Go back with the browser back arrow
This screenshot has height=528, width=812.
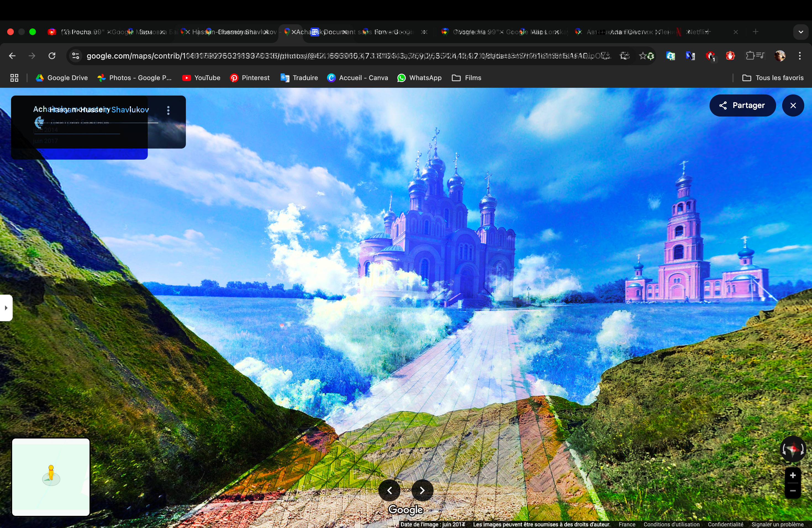(x=12, y=56)
